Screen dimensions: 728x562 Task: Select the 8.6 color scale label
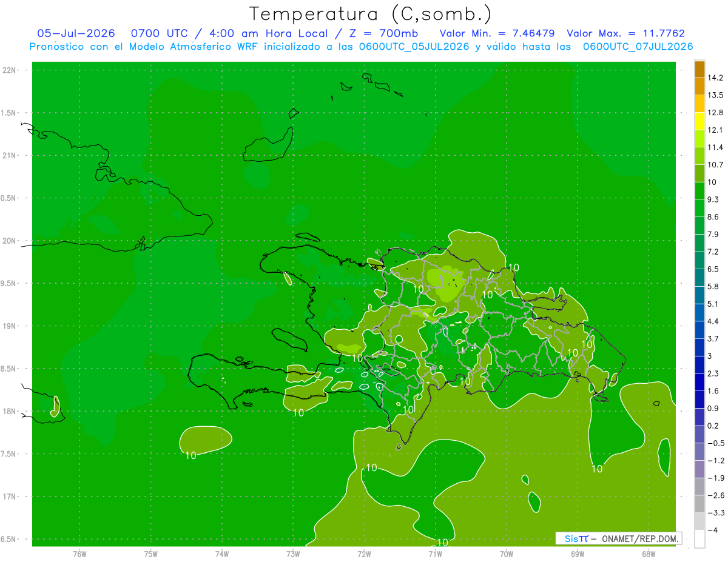[x=713, y=216]
